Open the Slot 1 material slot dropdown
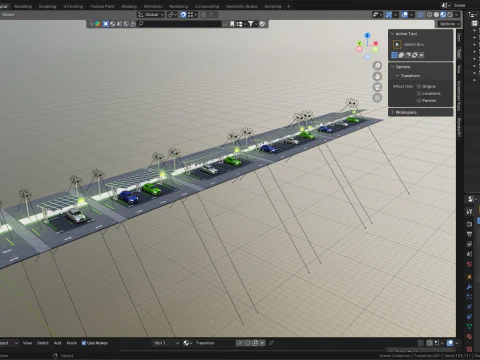This screenshot has width=480, height=360. 166,343
